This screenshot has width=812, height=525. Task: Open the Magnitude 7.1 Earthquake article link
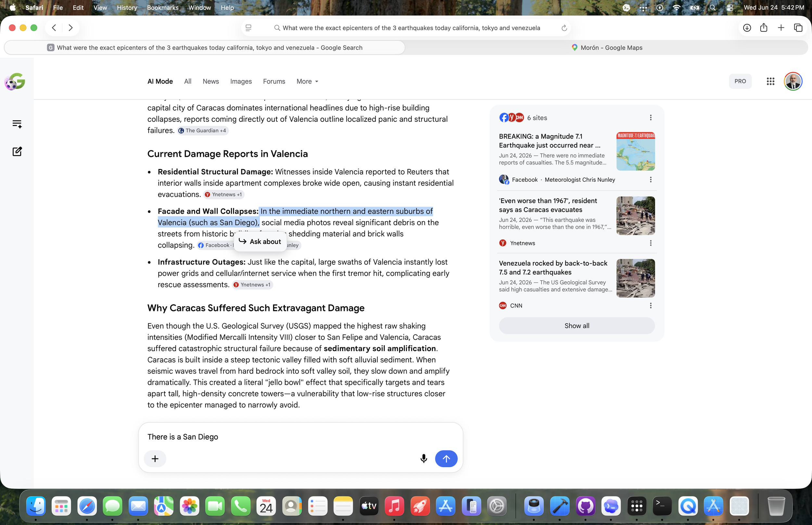(x=550, y=141)
